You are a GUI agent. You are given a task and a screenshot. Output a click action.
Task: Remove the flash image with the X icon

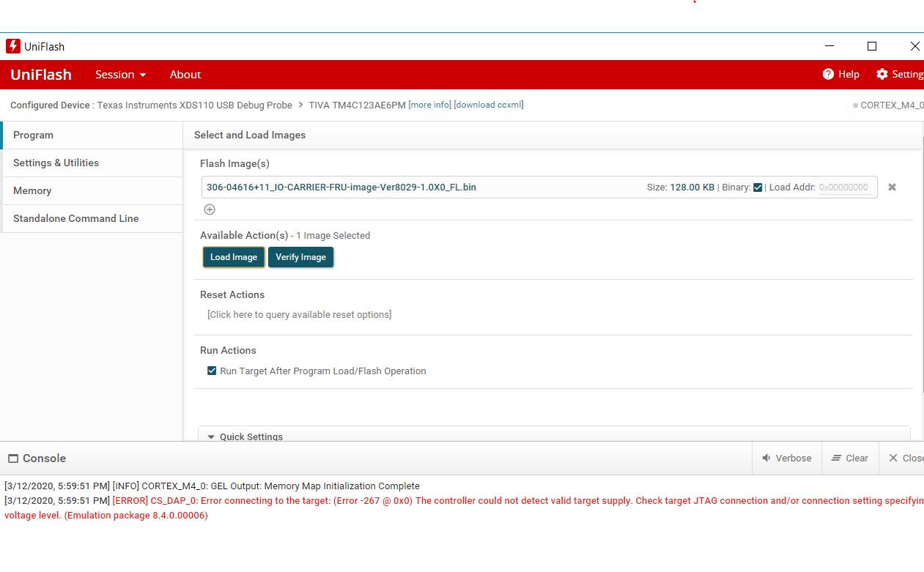[x=892, y=187]
